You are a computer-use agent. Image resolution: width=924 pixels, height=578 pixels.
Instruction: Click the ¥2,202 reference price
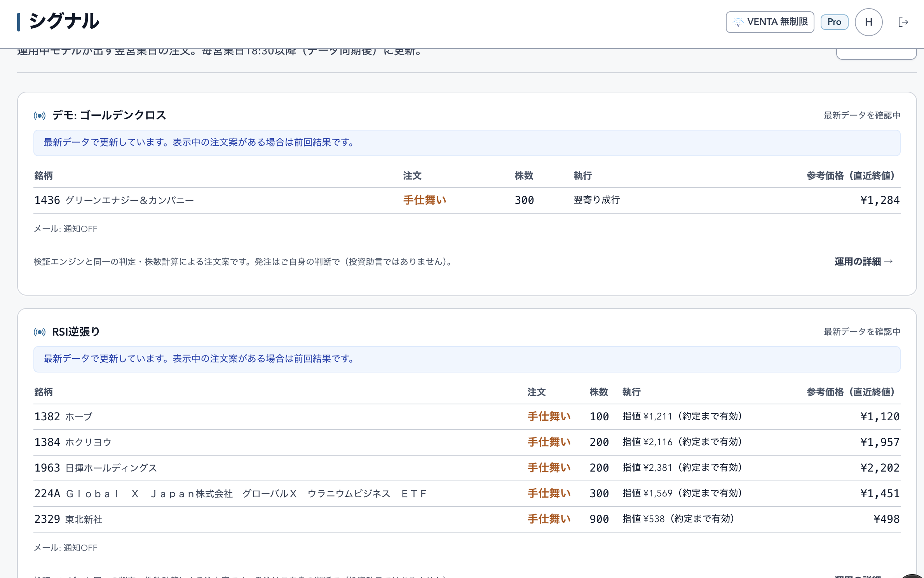coord(880,468)
